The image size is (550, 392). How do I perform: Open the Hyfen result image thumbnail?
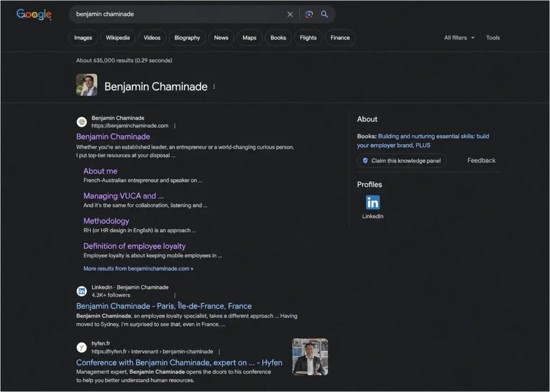pos(310,357)
